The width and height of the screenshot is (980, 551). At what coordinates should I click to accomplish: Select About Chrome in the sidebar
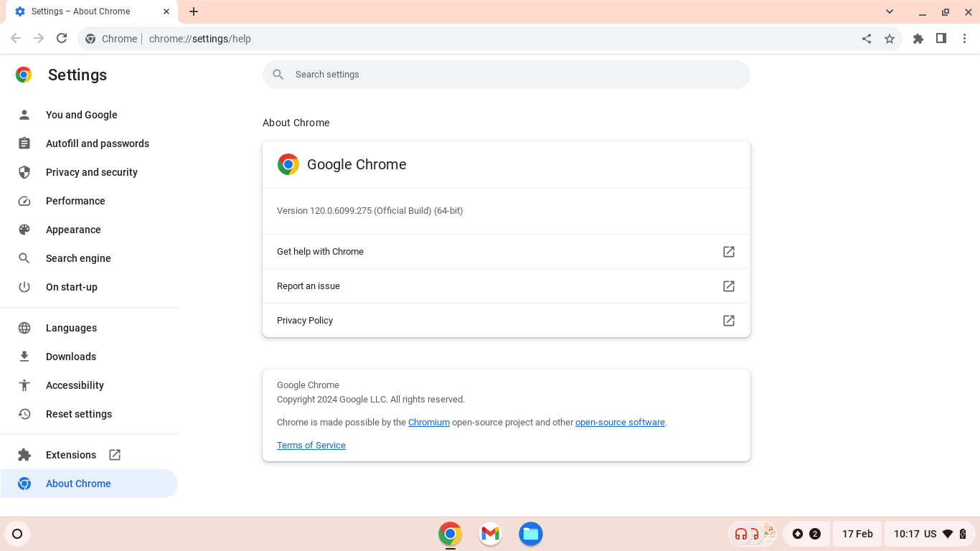pos(89,484)
